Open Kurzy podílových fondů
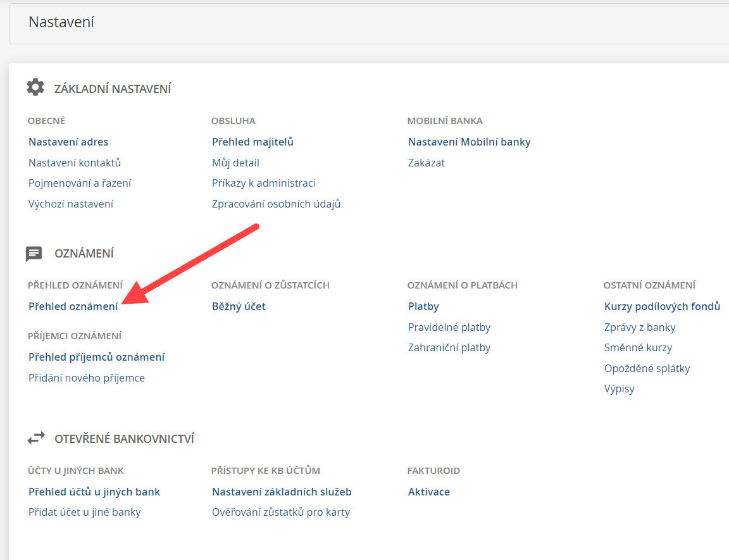Viewport: 729px width, 560px height. pos(662,306)
